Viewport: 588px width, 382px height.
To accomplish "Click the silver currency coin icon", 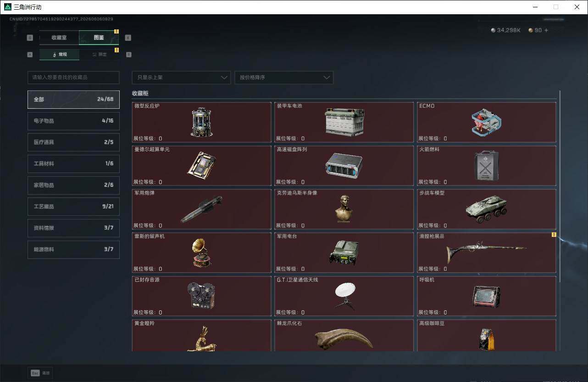I will 493,30.
